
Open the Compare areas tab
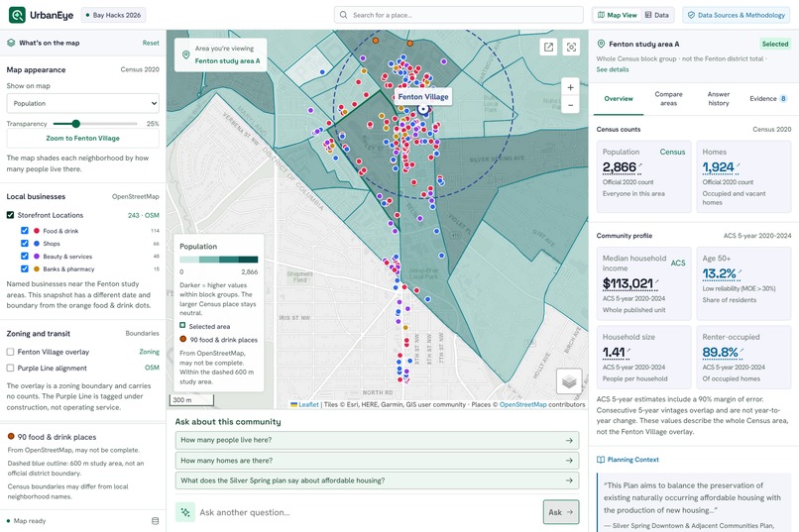tap(668, 99)
